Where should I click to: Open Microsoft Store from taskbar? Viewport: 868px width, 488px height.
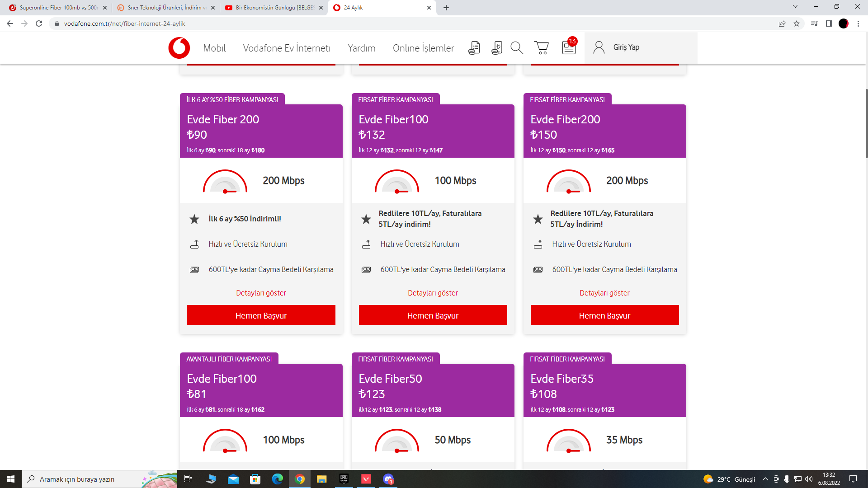[255, 479]
